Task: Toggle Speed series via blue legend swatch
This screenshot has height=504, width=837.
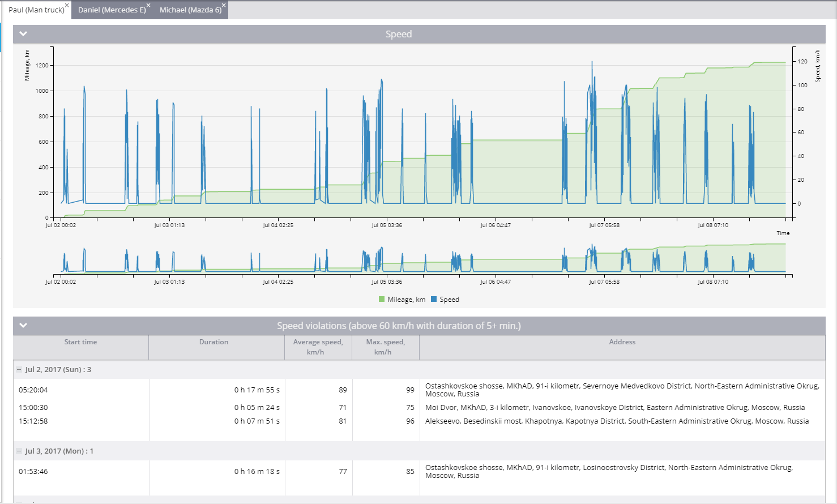Action: pyautogui.click(x=434, y=300)
